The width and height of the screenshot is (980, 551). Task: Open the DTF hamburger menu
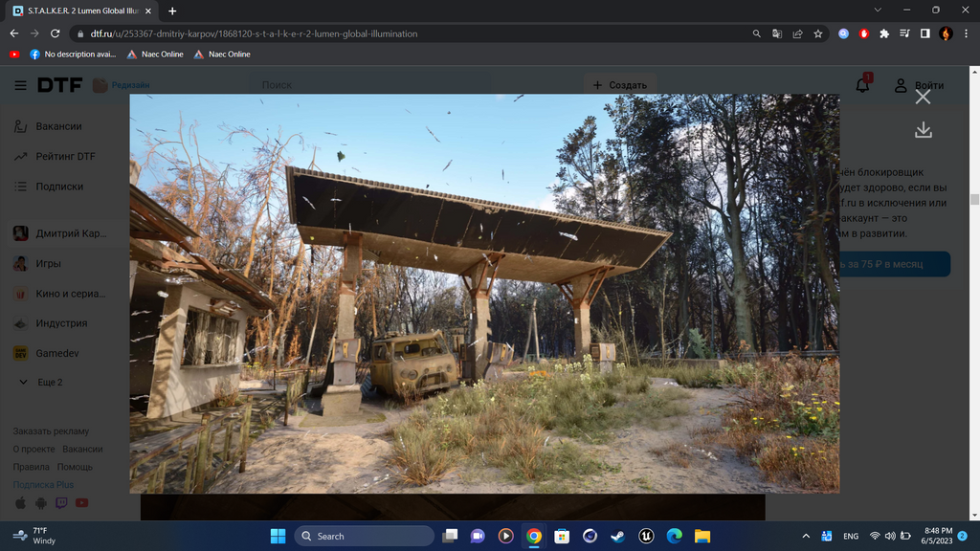21,85
